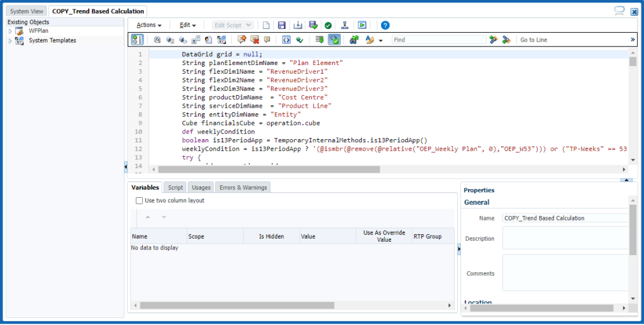Click the code editor horizontal scrollbar
The image size is (644, 325).
point(269,169)
